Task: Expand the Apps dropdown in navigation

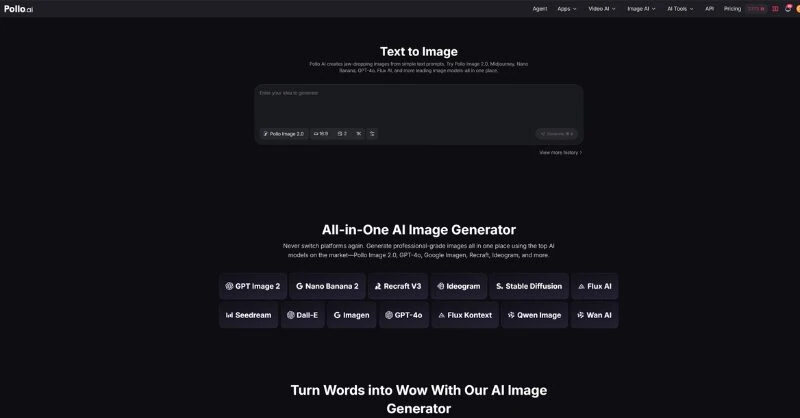Action: (567, 9)
